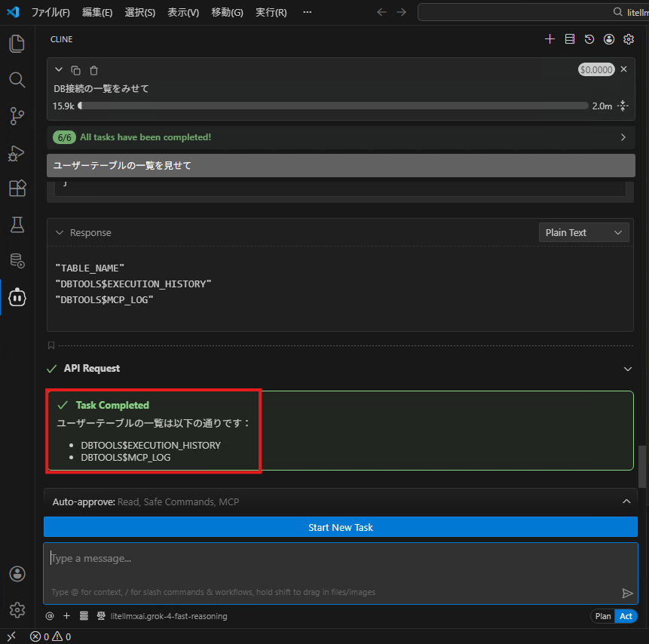Screen dimensions: 649x644
Task: Open the Search view in activity bar
Action: (17, 80)
